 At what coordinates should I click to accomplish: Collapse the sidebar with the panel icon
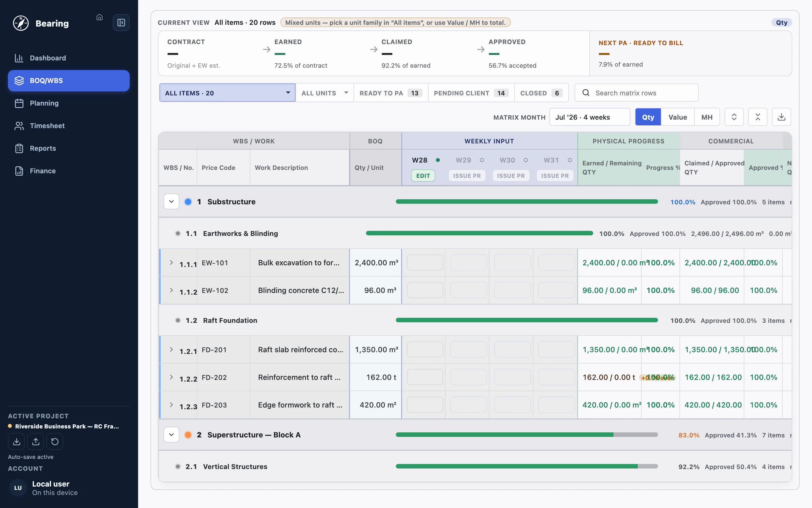click(x=121, y=23)
